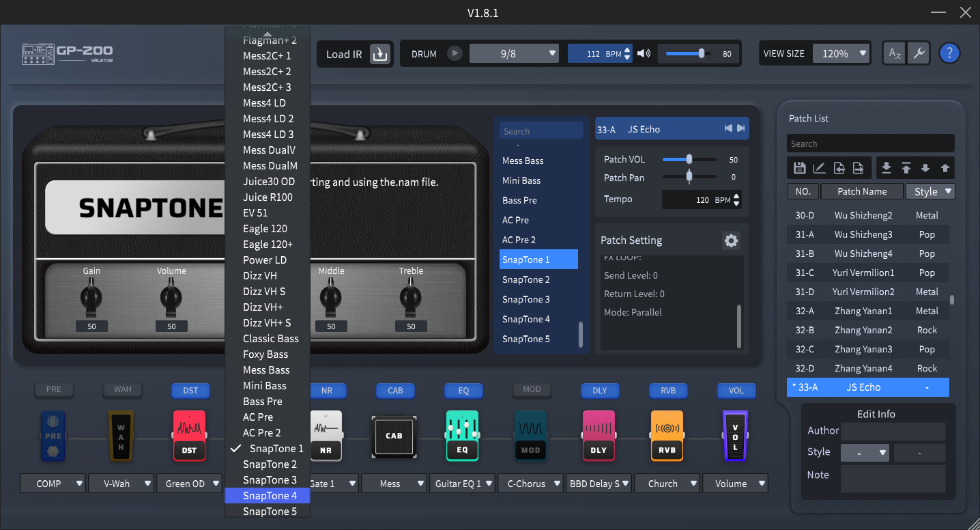Open the drum rhythm 9/8 dropdown

point(515,53)
